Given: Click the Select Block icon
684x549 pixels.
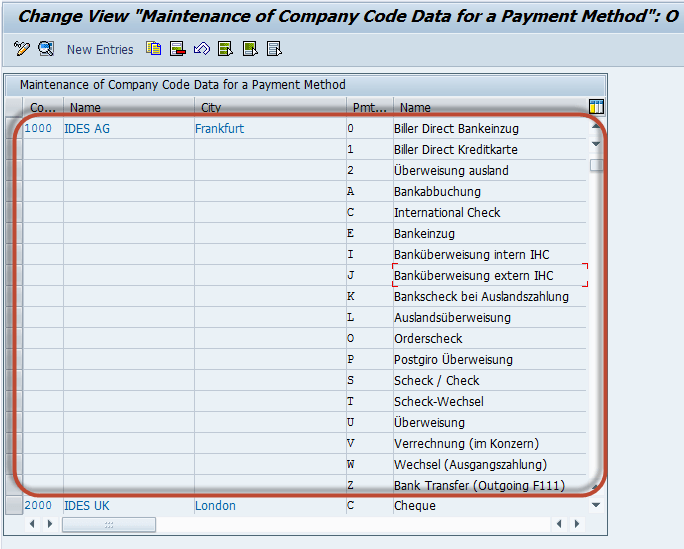Looking at the screenshot, I should [250, 49].
